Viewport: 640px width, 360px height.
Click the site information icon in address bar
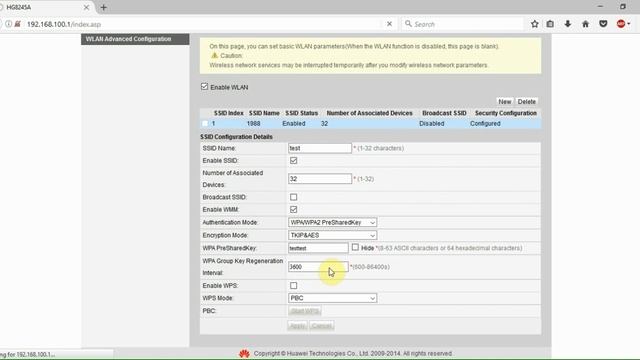9,24
